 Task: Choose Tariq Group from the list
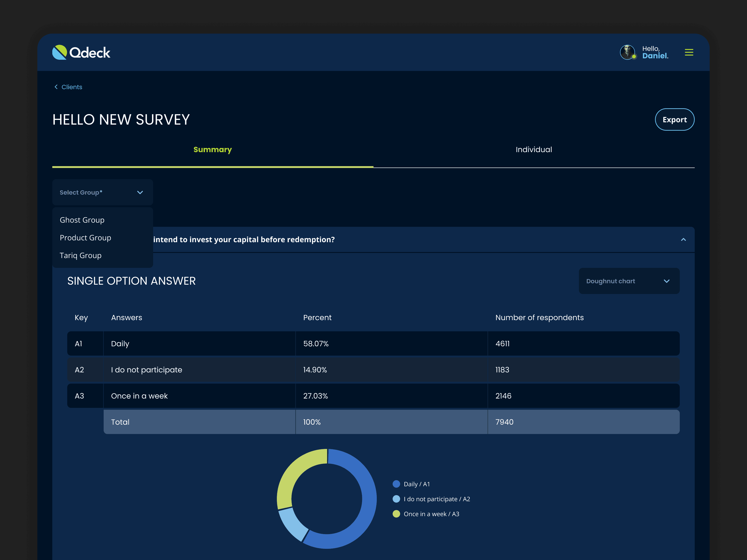[x=81, y=255]
